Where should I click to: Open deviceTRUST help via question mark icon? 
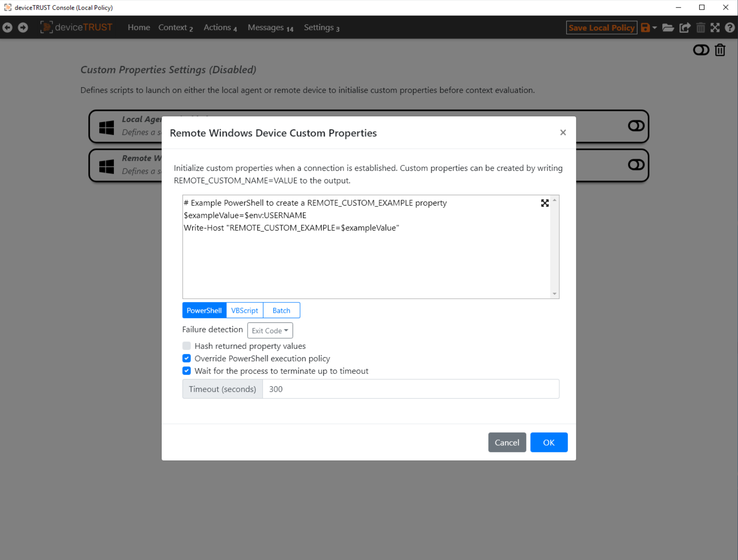pyautogui.click(x=730, y=27)
